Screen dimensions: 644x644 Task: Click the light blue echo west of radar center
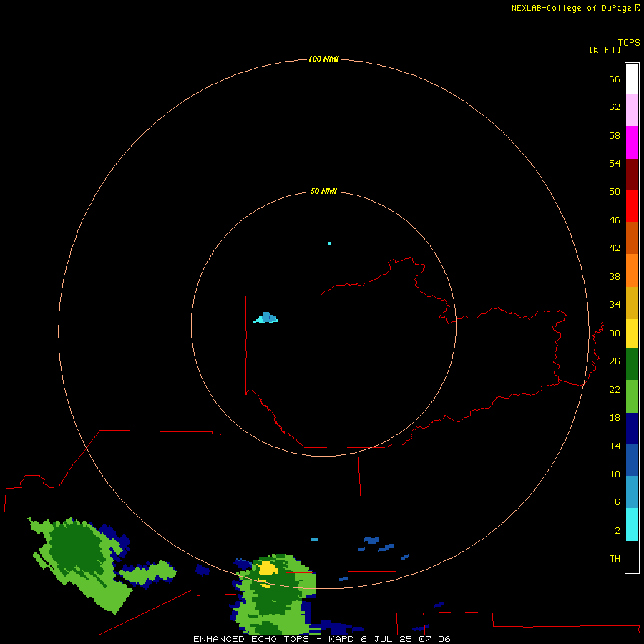(265, 318)
